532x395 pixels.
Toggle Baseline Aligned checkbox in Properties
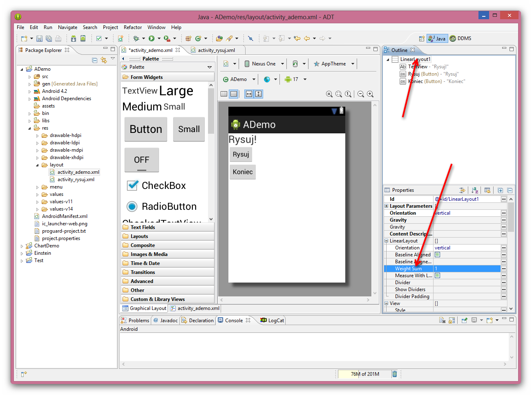tap(437, 255)
